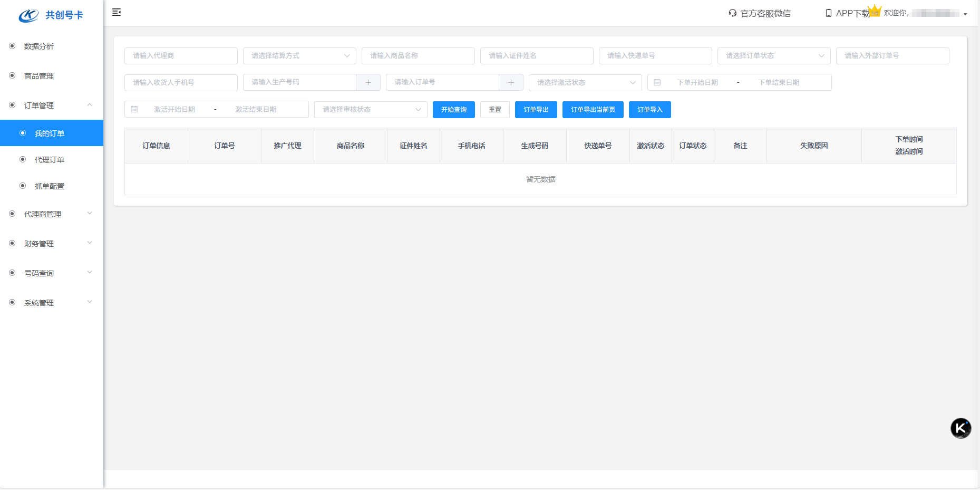Click the plus icon beside 订单号 input
Screen dimensions: 980x490
tap(511, 82)
